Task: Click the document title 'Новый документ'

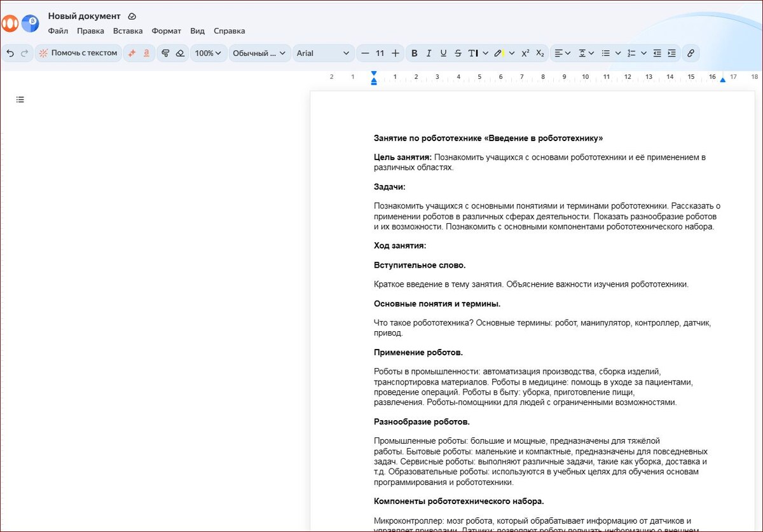Action: coord(84,16)
